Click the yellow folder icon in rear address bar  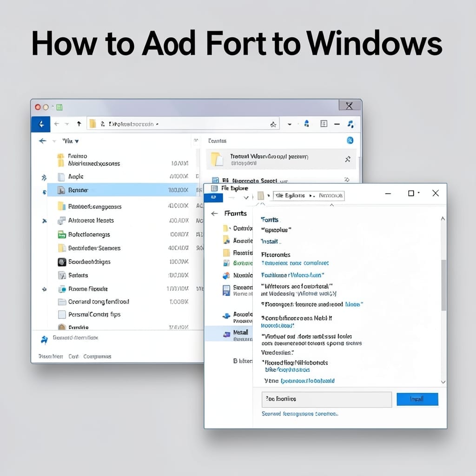coord(93,124)
